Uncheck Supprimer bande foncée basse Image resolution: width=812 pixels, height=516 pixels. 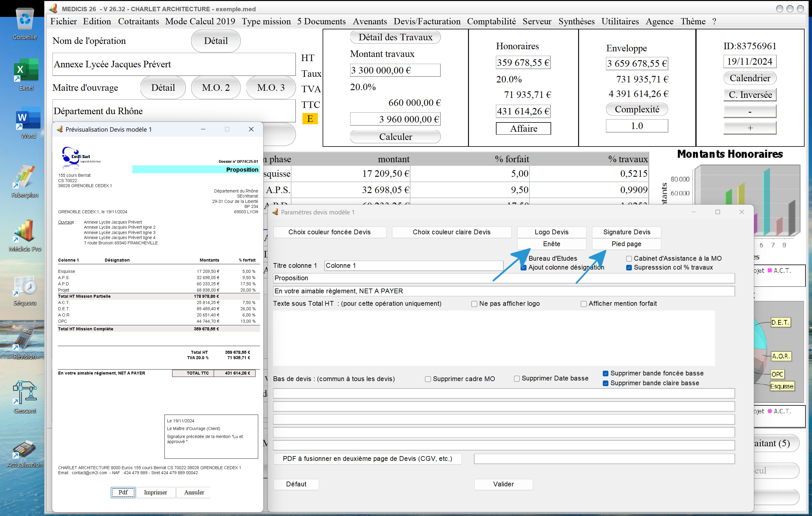(606, 373)
